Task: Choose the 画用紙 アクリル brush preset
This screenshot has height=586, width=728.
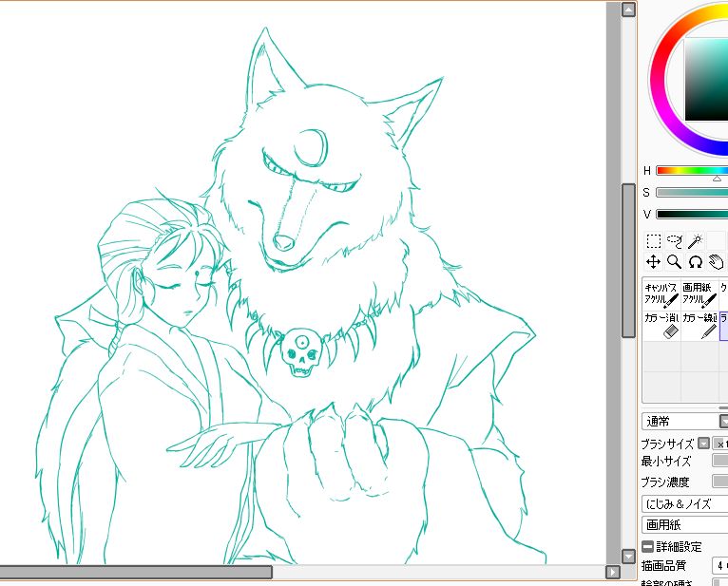Action: pos(699,293)
